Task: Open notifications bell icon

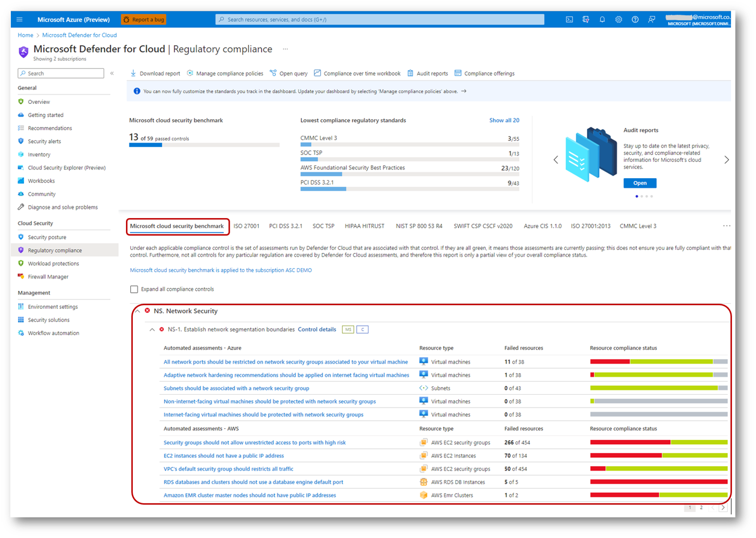Action: pyautogui.click(x=602, y=20)
